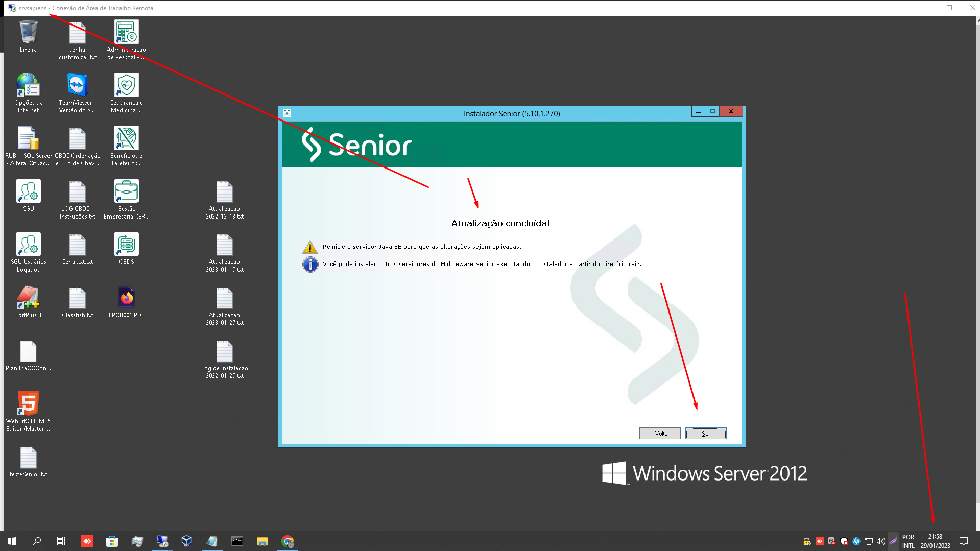The height and width of the screenshot is (551, 980).
Task: Open the network tray icon
Action: 869,541
